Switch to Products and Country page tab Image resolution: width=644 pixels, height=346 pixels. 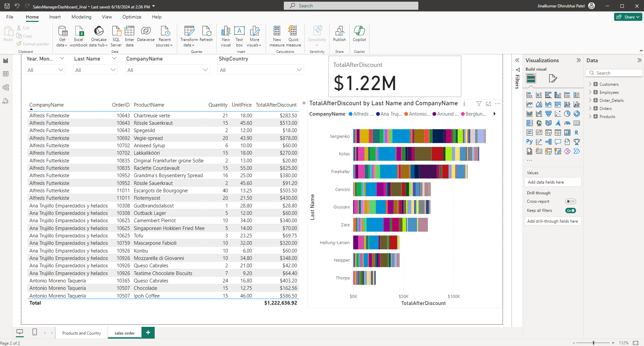tap(81, 333)
